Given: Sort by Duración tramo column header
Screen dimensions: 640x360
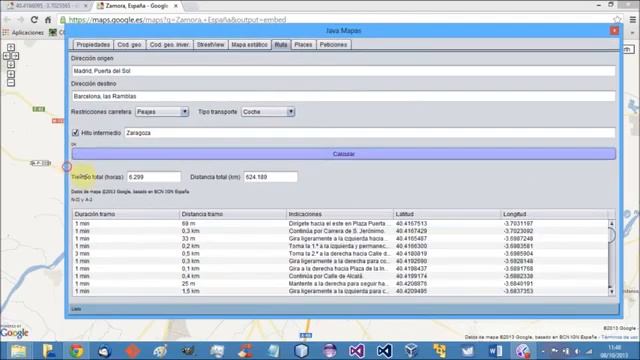Looking at the screenshot, I should click(x=126, y=214).
